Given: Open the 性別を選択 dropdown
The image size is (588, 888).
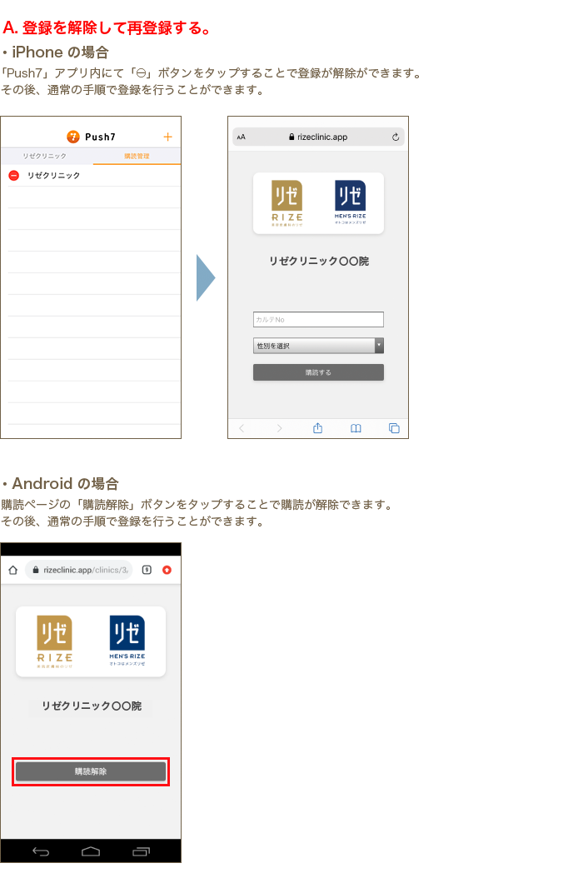Looking at the screenshot, I should 318,346.
